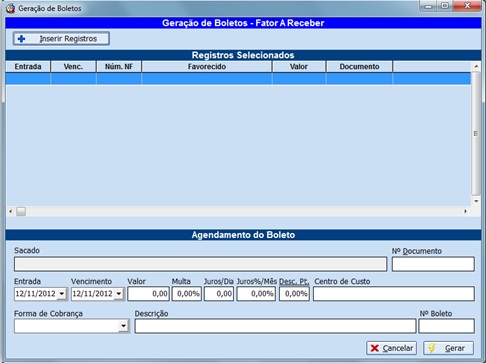Close the Geração de Boletos window
This screenshot has width=486, height=363.
(x=467, y=6)
